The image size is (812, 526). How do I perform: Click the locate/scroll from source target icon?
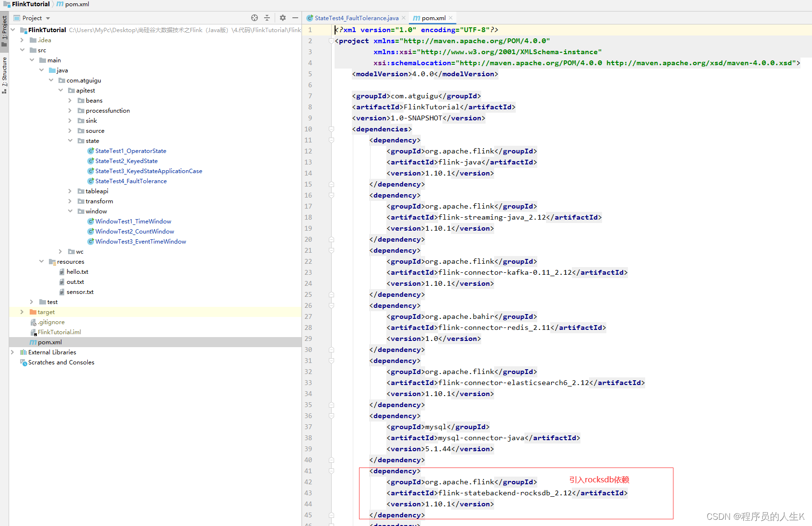tap(255, 18)
